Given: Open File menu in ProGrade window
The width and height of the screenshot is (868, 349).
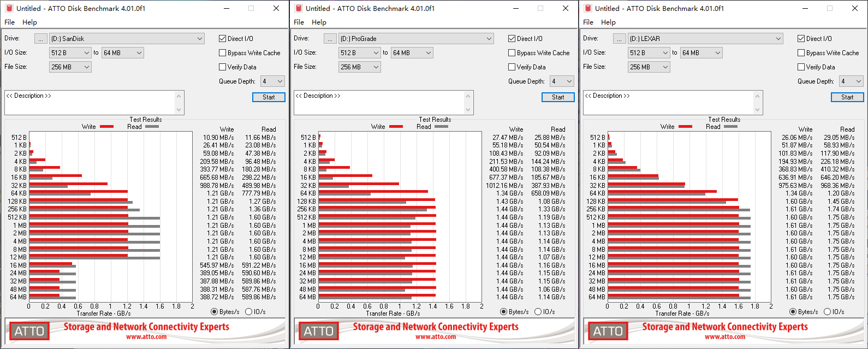Looking at the screenshot, I should click(x=299, y=22).
